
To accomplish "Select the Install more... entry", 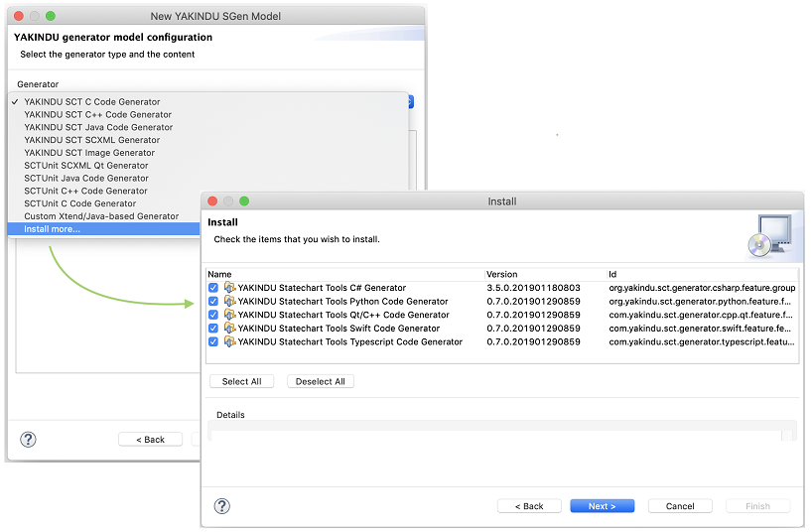I will [104, 229].
